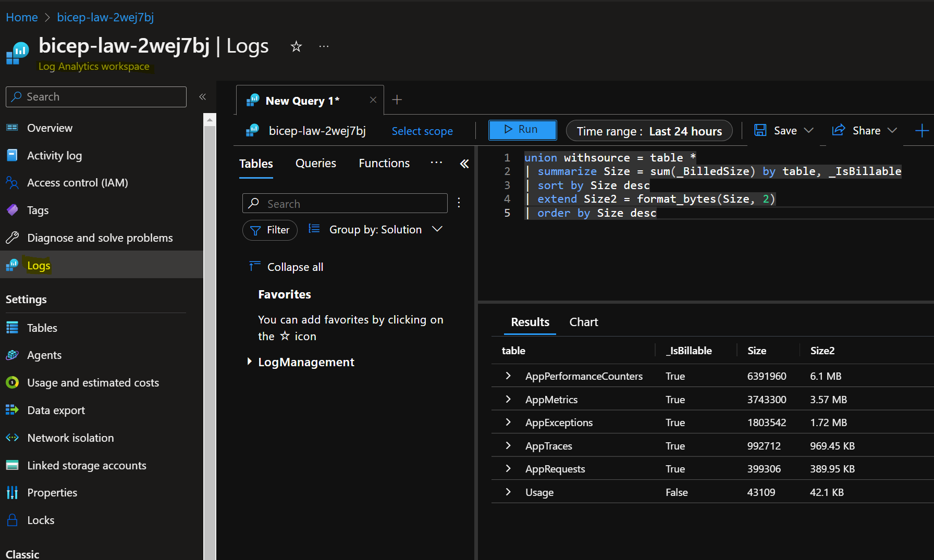Close the New Query 1 tab
The image size is (934, 560).
pos(373,100)
